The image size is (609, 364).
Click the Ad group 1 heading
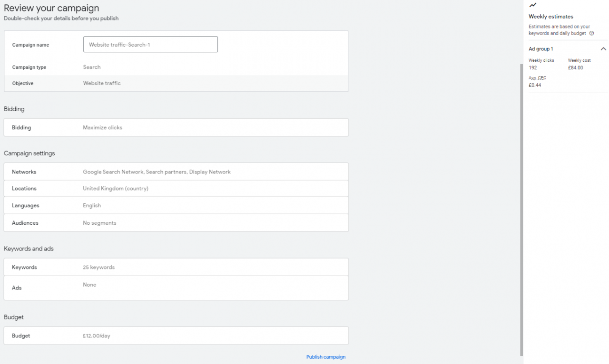[x=540, y=48]
